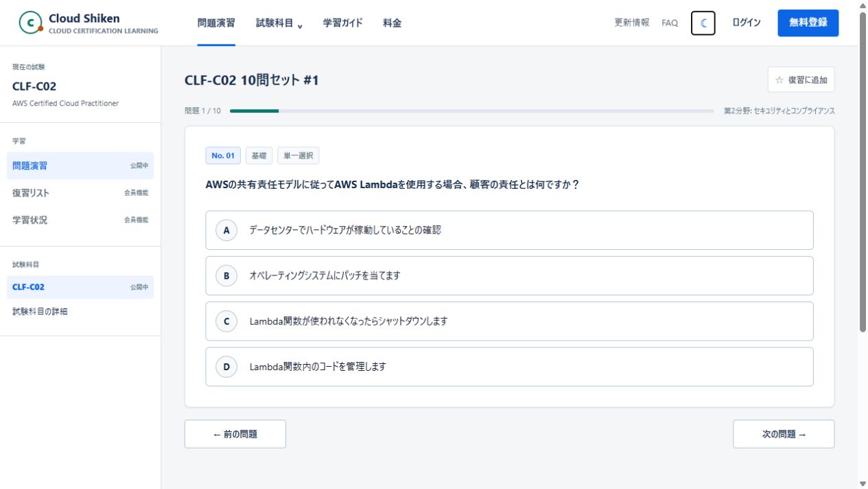The width and height of the screenshot is (868, 489).
Task: Choose option text オペレーティングシステムにパッチを当てます
Action: pos(325,275)
